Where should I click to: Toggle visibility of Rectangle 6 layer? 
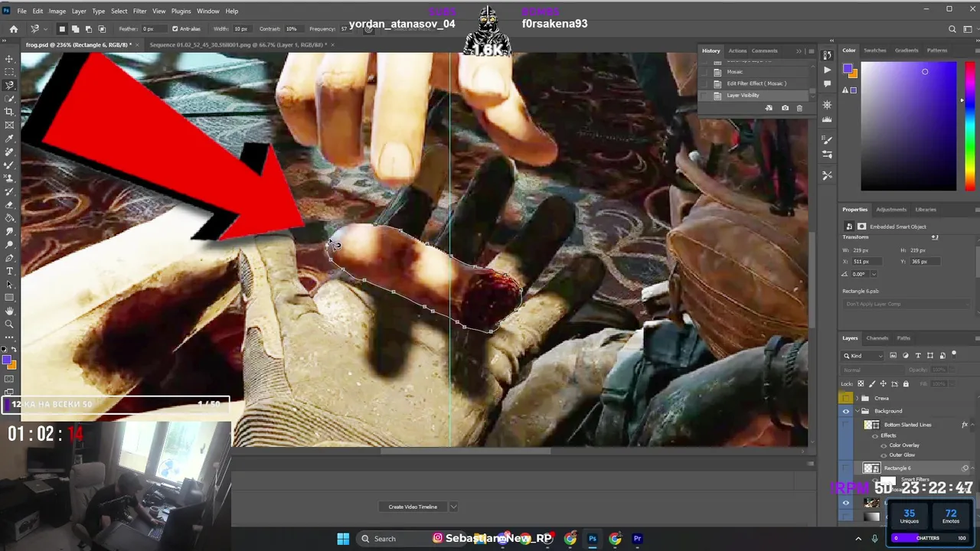tap(846, 468)
